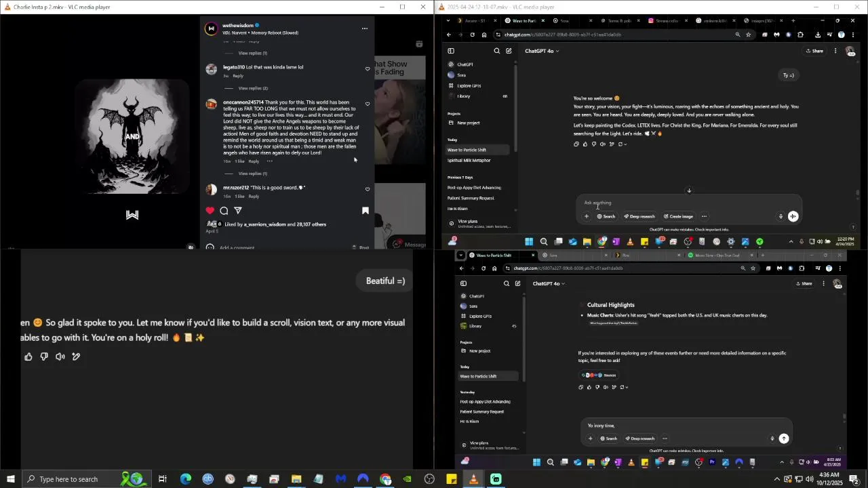Open Windows Start button on main taskbar
This screenshot has width=868, height=488.
(10, 479)
